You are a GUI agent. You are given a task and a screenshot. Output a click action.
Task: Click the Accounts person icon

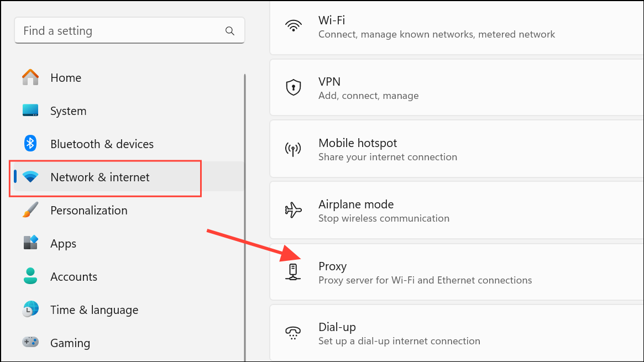click(x=31, y=276)
